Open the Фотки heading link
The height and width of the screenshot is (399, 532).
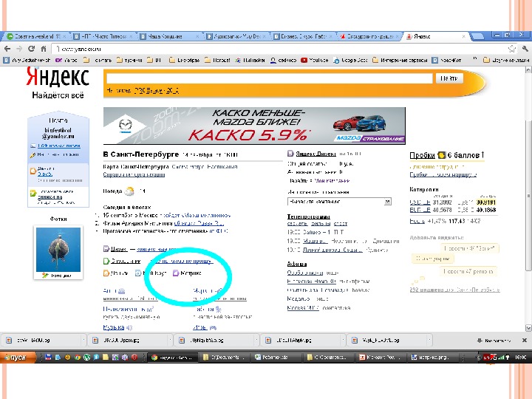pos(58,219)
